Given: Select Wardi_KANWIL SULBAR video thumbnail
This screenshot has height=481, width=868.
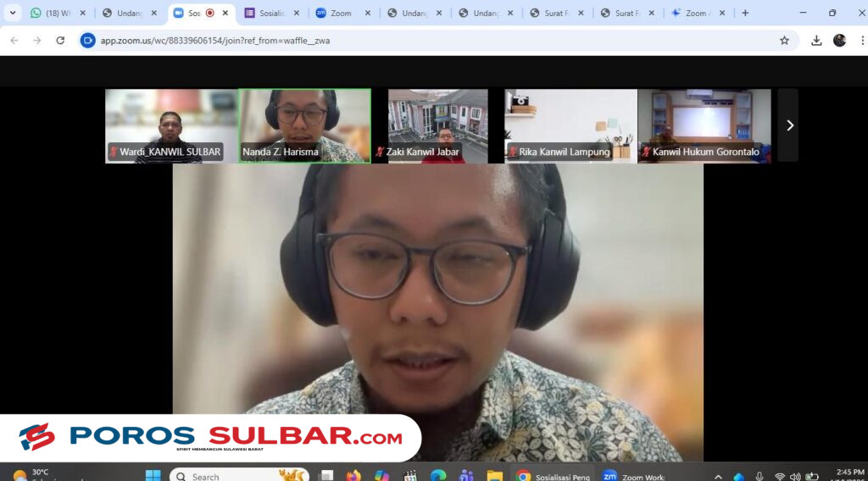Looking at the screenshot, I should (x=170, y=125).
